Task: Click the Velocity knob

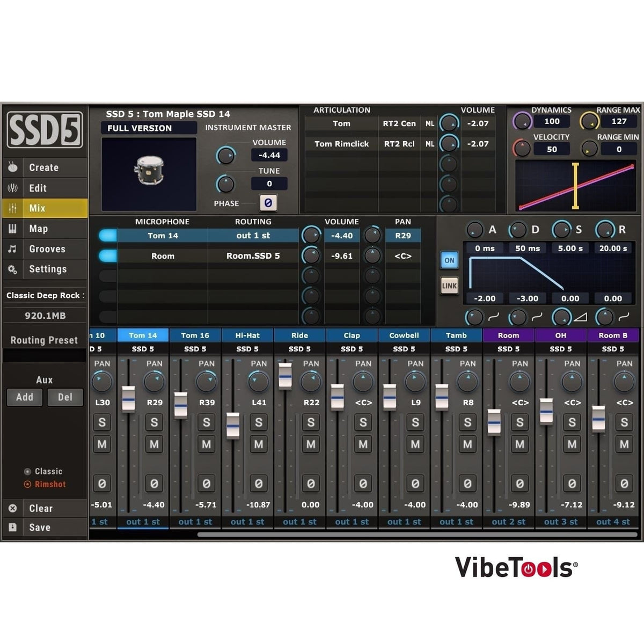Action: pyautogui.click(x=522, y=148)
